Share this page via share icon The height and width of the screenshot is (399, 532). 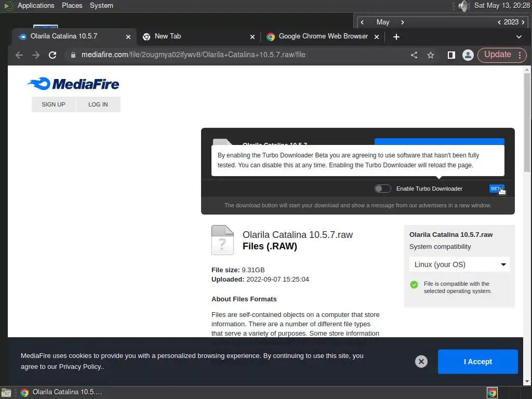(414, 55)
